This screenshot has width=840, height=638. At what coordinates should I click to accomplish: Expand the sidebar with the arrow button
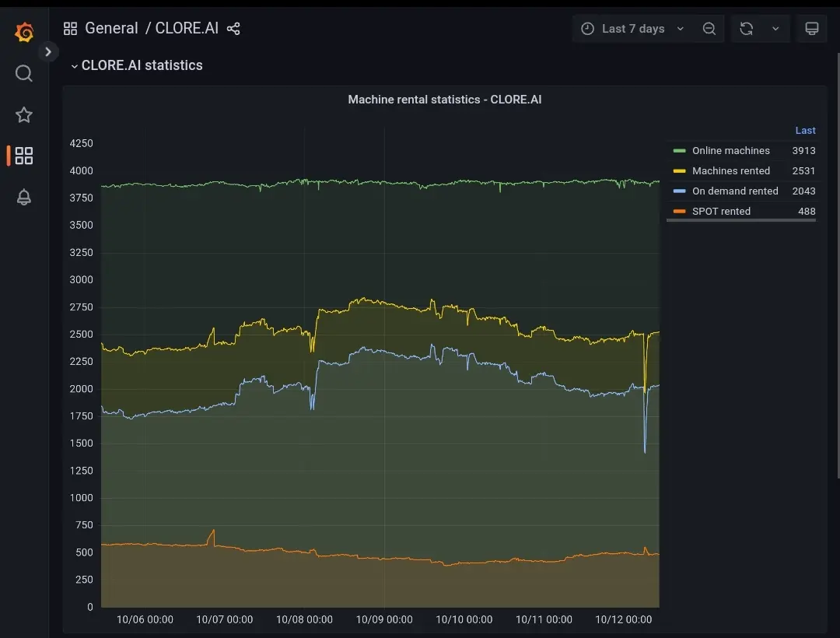pos(48,52)
